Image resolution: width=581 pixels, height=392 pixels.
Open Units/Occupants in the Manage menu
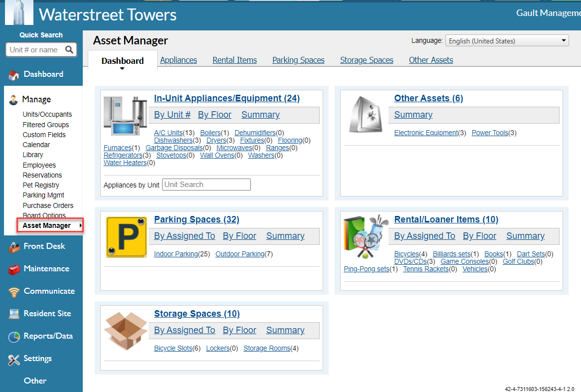(x=47, y=114)
